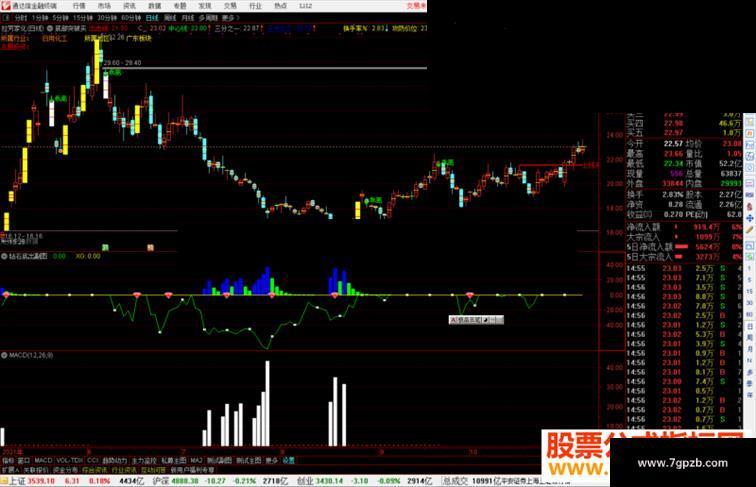Open the 多周期 multi-period view
This screenshot has height=487, width=756.
(208, 18)
